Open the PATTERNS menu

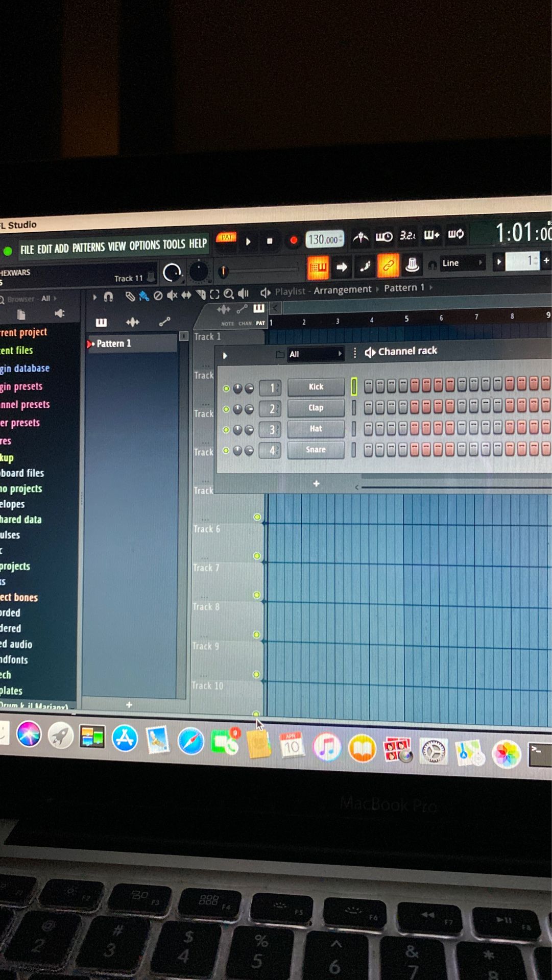pyautogui.click(x=88, y=248)
